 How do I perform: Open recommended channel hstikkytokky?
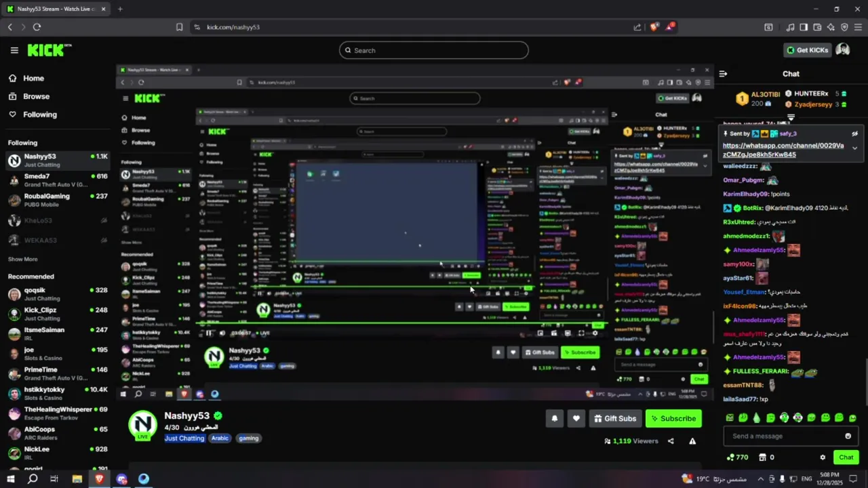coord(58,394)
